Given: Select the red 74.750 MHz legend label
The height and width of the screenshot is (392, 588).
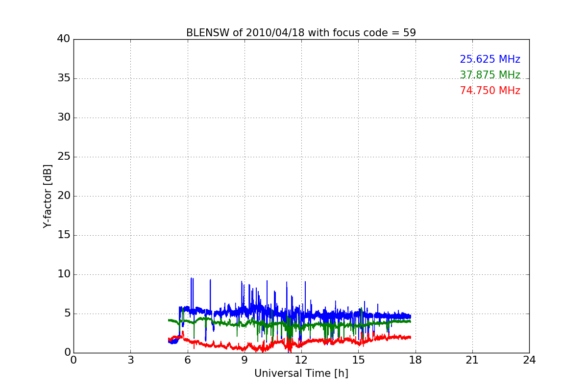Looking at the screenshot, I should click(490, 91).
